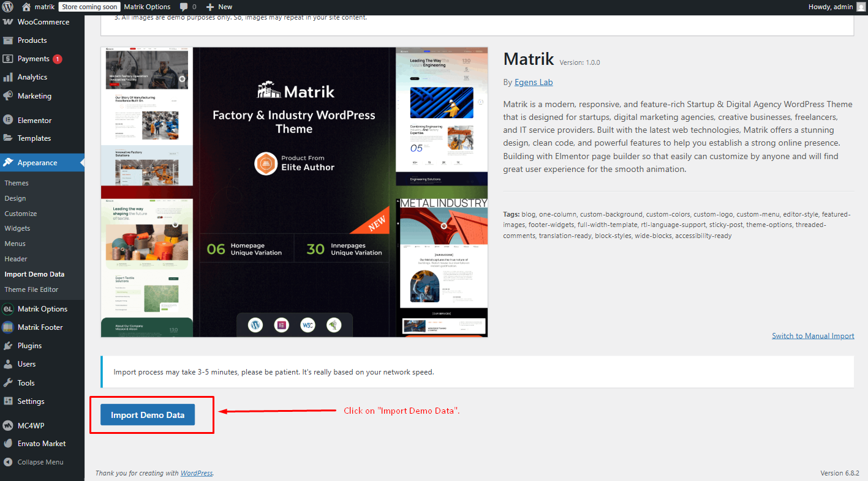Open New content in admin bar
This screenshot has width=868, height=481.
219,7
